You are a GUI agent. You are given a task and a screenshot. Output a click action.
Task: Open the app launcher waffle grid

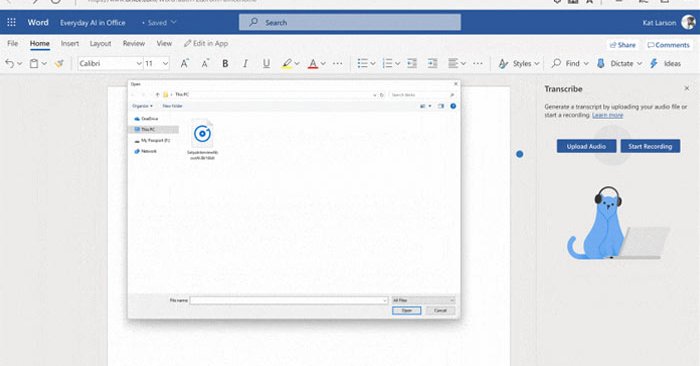coord(12,22)
